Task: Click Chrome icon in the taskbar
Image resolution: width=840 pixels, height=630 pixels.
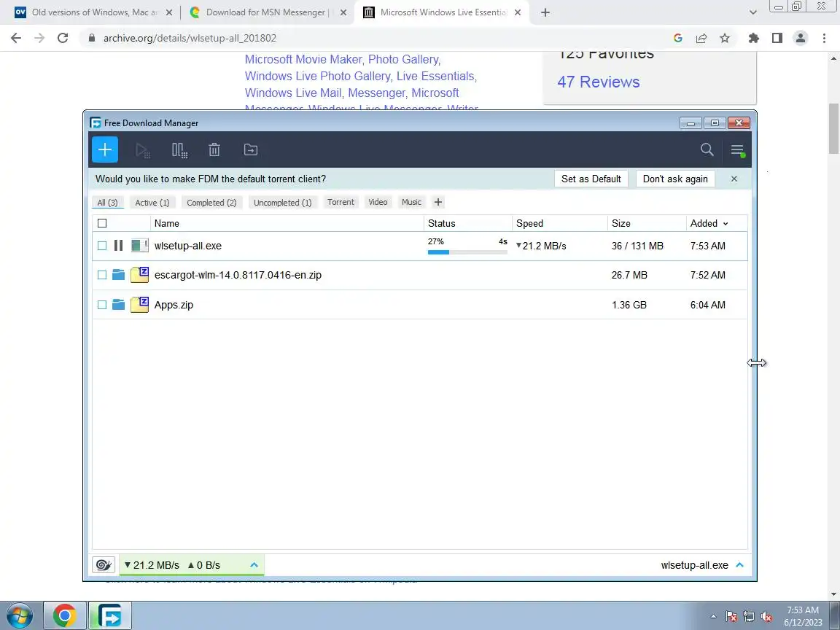Action: point(64,615)
